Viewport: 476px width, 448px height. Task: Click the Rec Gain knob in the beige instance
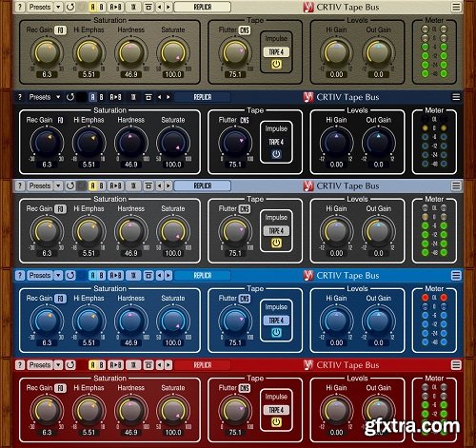point(47,52)
